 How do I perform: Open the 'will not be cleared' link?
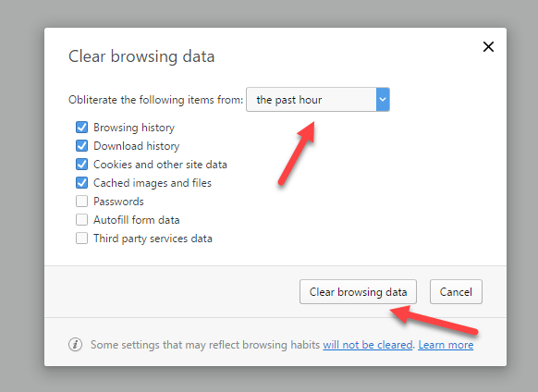coord(368,345)
